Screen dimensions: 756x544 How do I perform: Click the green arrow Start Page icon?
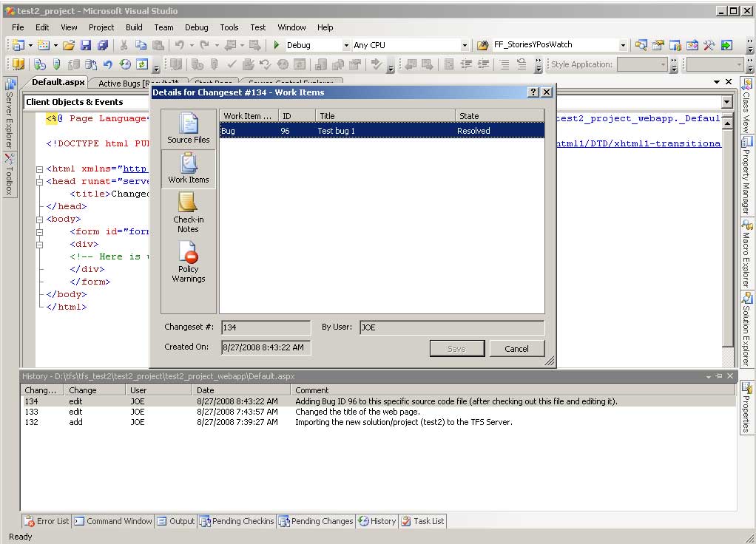726,45
